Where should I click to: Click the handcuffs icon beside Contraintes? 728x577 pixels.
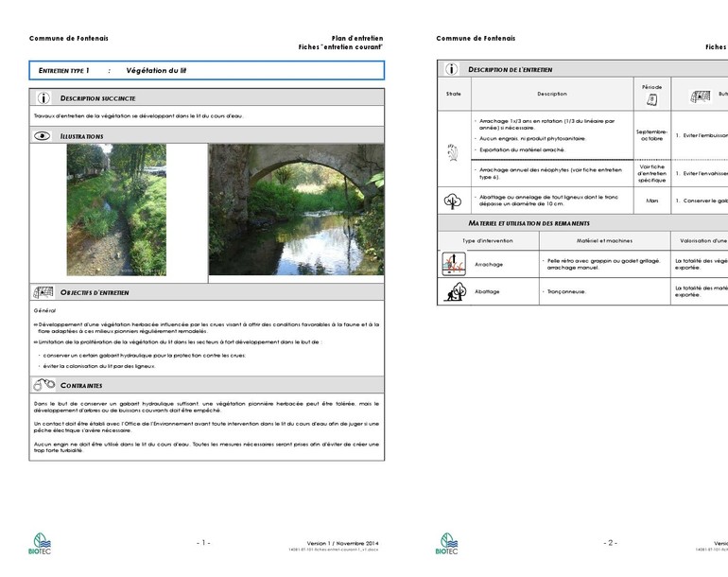(x=44, y=385)
